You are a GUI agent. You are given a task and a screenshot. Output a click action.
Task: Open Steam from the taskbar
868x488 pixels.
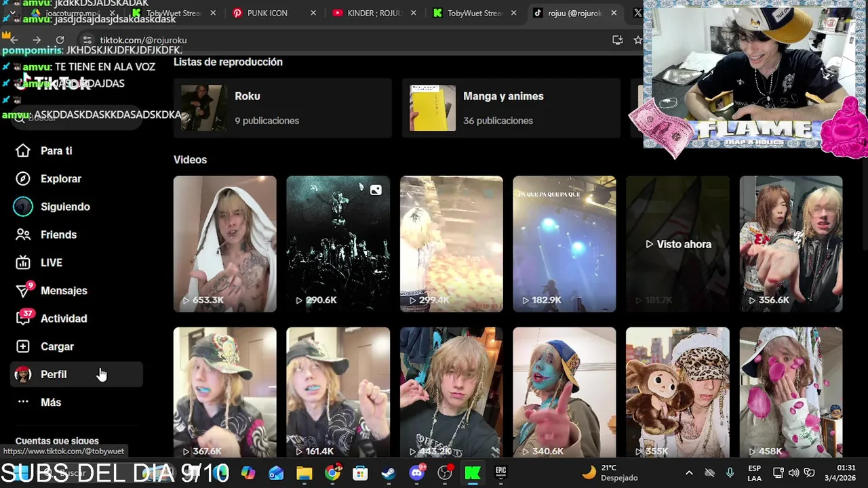click(x=389, y=472)
